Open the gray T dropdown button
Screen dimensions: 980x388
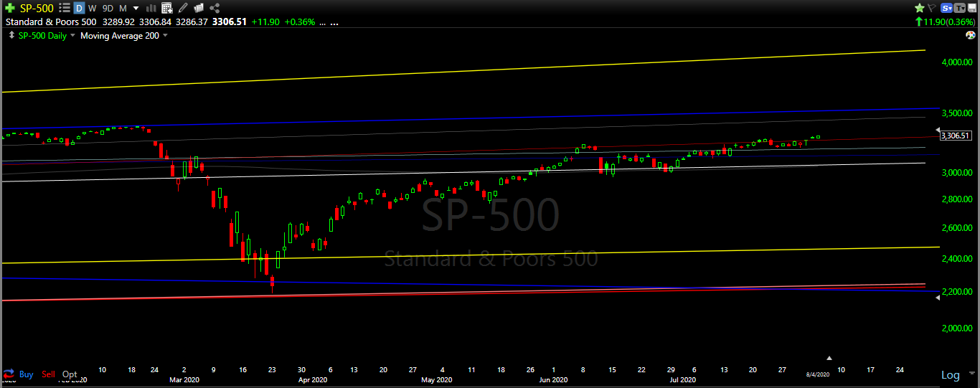pos(960,8)
